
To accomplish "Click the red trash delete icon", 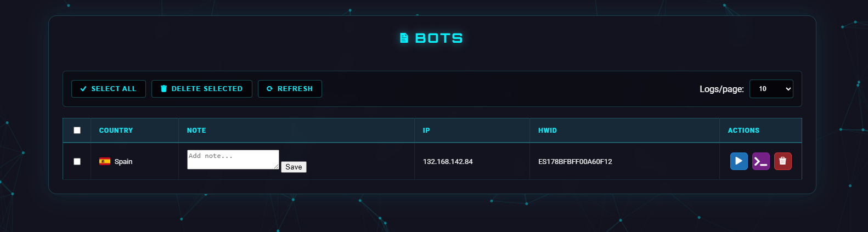I will click(782, 161).
